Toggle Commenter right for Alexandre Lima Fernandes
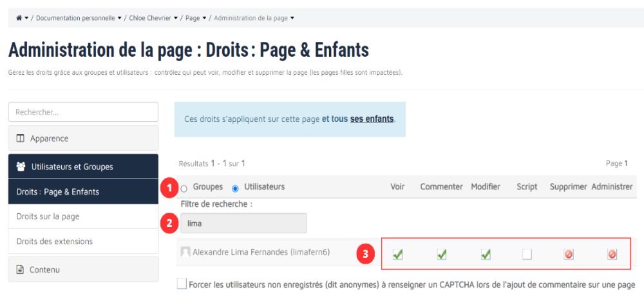 (442, 255)
